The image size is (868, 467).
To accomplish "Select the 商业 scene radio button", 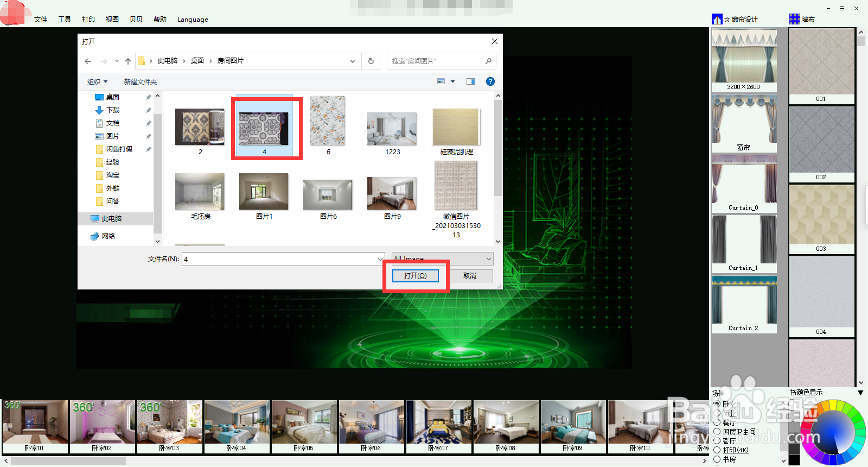I will pyautogui.click(x=717, y=413).
